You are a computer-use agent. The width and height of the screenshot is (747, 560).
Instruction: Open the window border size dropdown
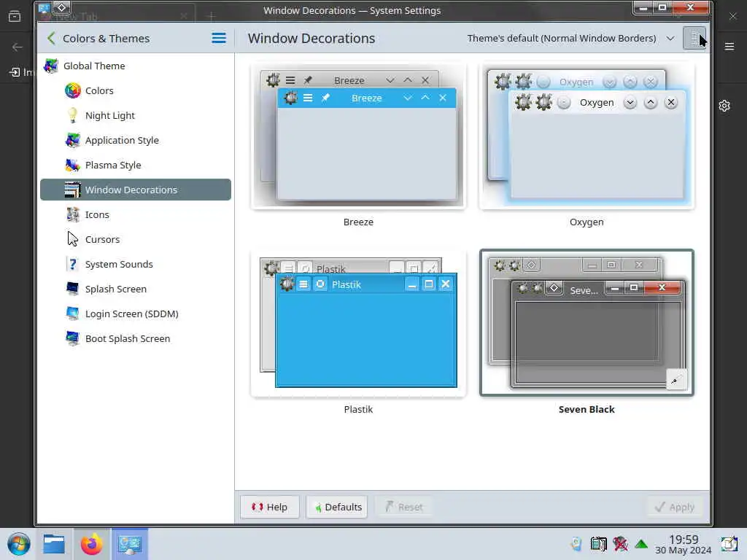tap(570, 38)
